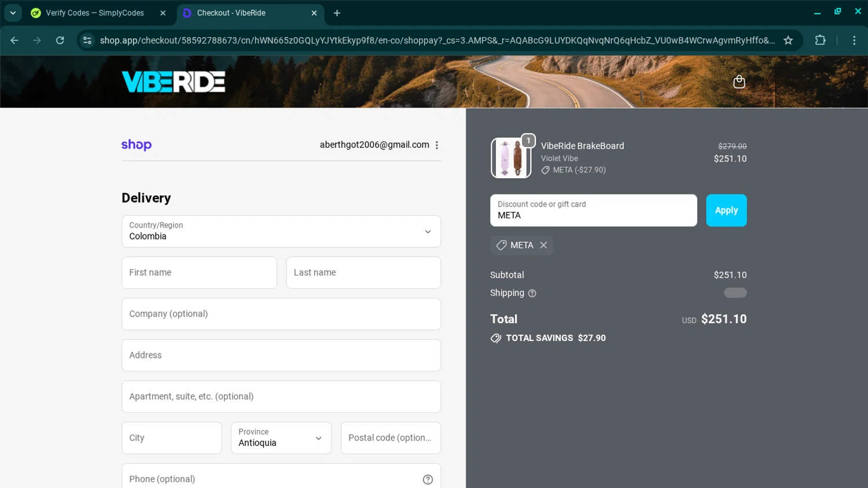Click the Subtotal $251.10 value

(730, 275)
